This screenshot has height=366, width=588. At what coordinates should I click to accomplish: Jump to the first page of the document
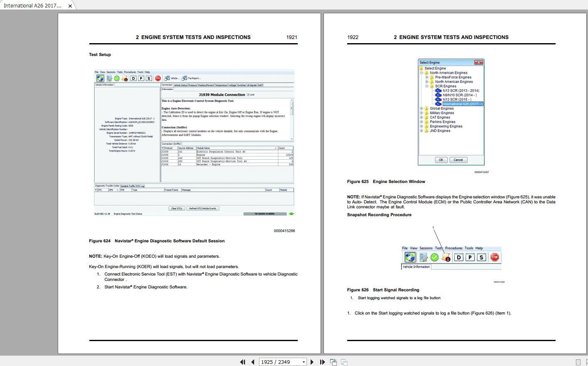point(243,362)
